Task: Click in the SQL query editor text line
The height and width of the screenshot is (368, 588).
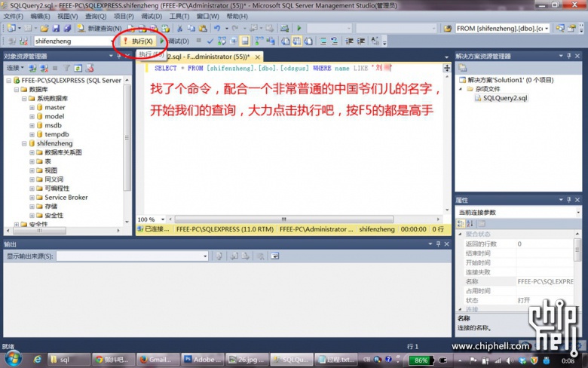Action: [x=273, y=68]
